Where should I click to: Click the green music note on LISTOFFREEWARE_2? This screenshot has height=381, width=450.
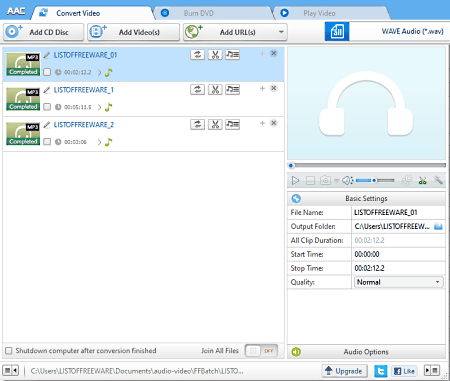tap(109, 142)
